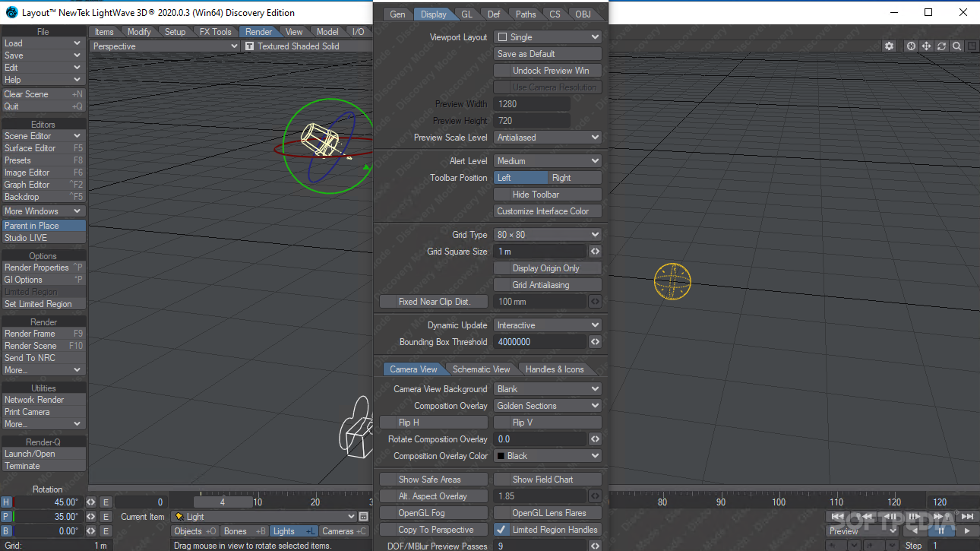
Task: Open Composition Overlay Color dropdown swatch
Action: [547, 456]
